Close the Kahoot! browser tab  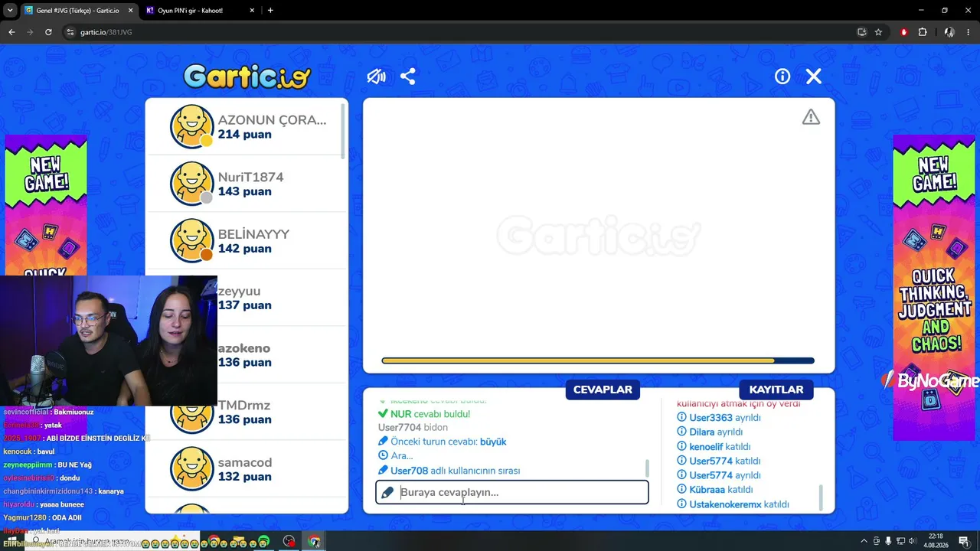[252, 11]
